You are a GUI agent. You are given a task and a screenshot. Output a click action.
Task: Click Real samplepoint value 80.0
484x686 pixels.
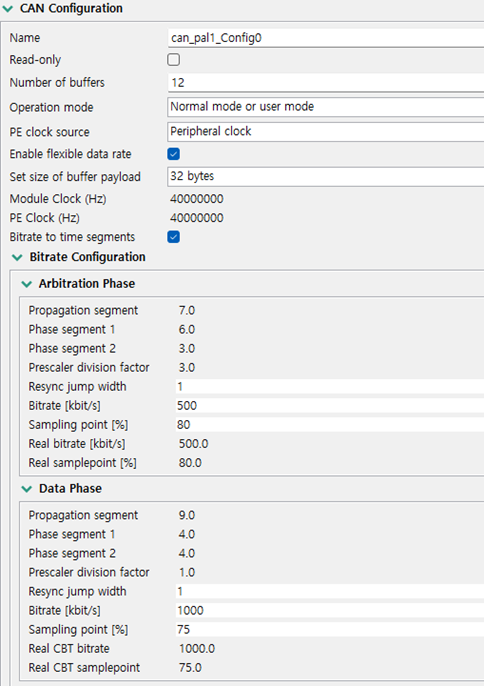[190, 463]
